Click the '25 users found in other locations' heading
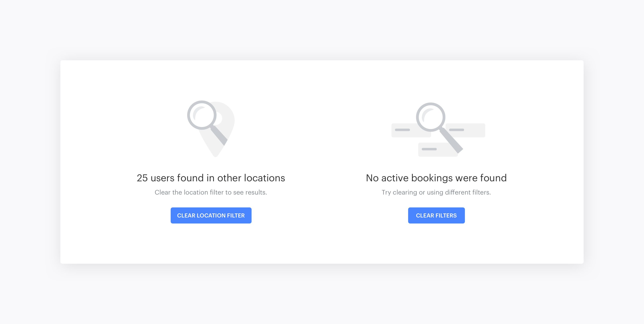Screen dimensions: 644x324 pyautogui.click(x=211, y=178)
